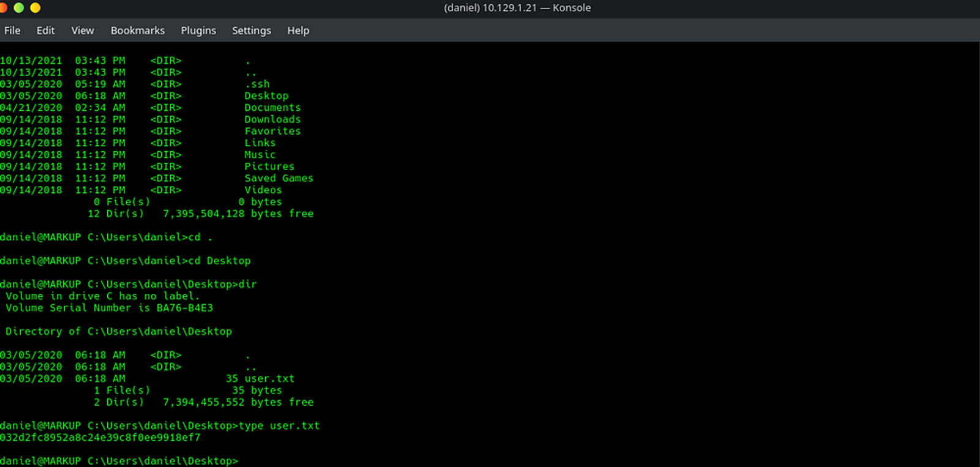Screen dimensions: 980x467
Task: Click the window title '(daniel) 10.129.1.21 — Konsole'
Action: 518,8
